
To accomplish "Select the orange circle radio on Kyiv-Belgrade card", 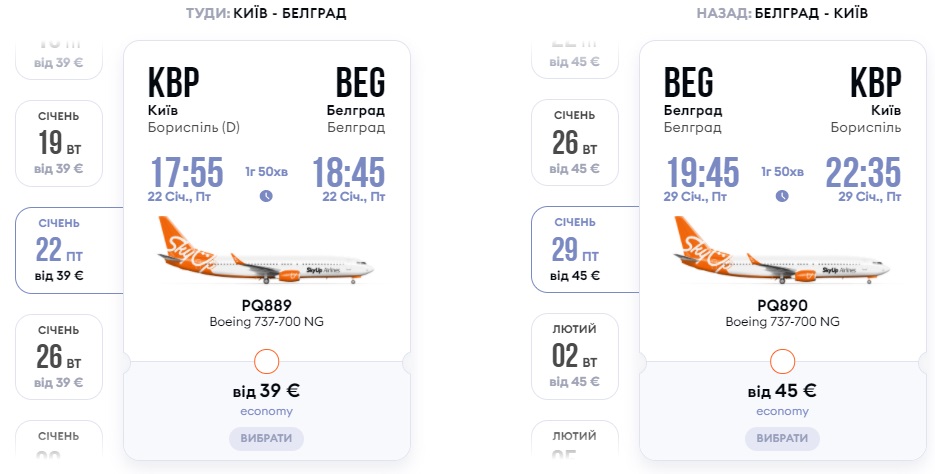I will [x=267, y=361].
